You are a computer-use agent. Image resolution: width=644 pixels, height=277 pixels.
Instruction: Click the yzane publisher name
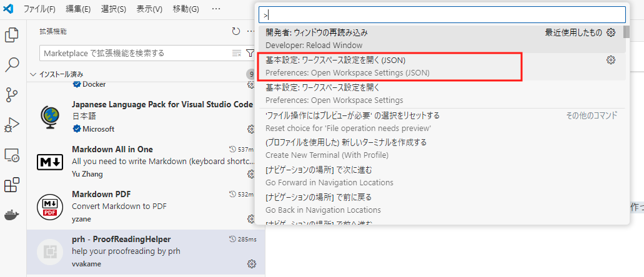pos(81,219)
